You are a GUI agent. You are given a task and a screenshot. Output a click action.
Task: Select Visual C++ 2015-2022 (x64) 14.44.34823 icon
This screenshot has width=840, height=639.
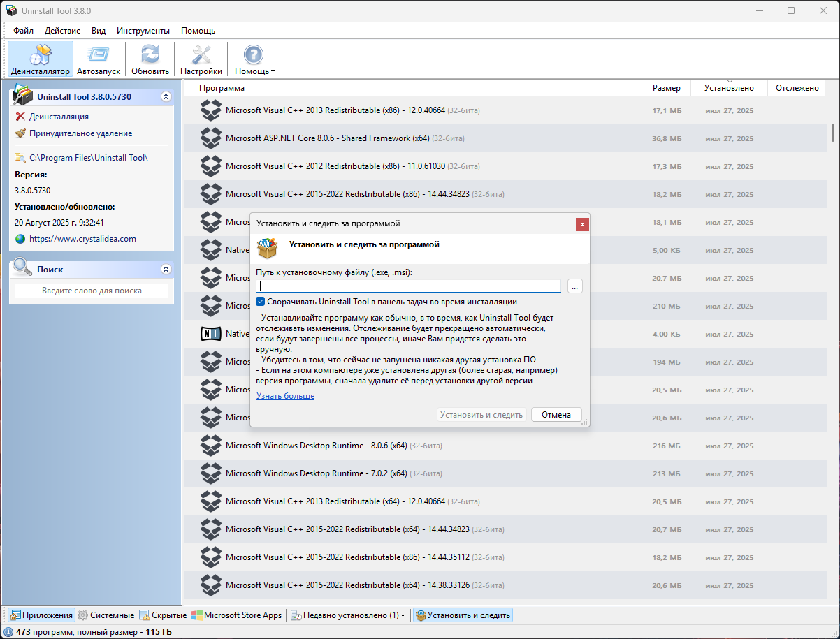pos(211,529)
